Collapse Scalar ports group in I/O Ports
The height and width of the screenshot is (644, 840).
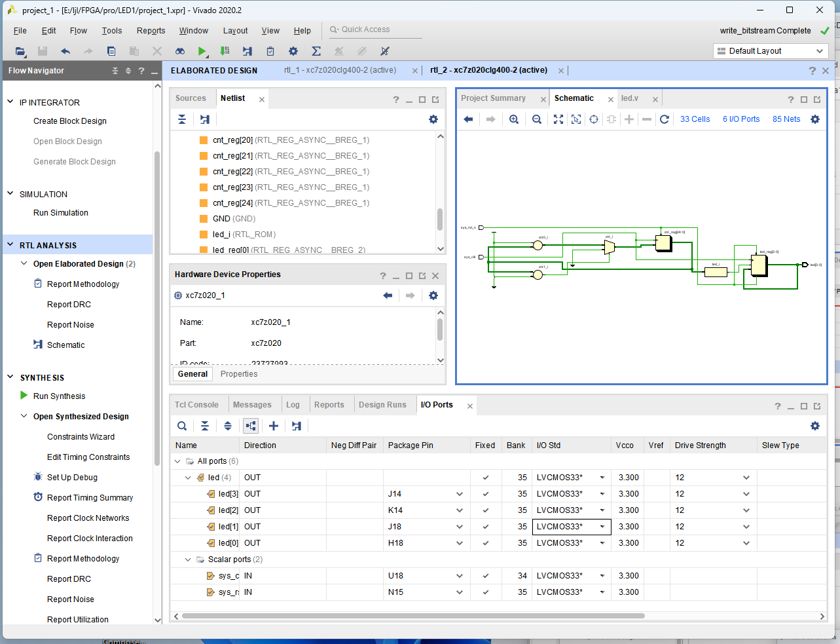pos(188,559)
